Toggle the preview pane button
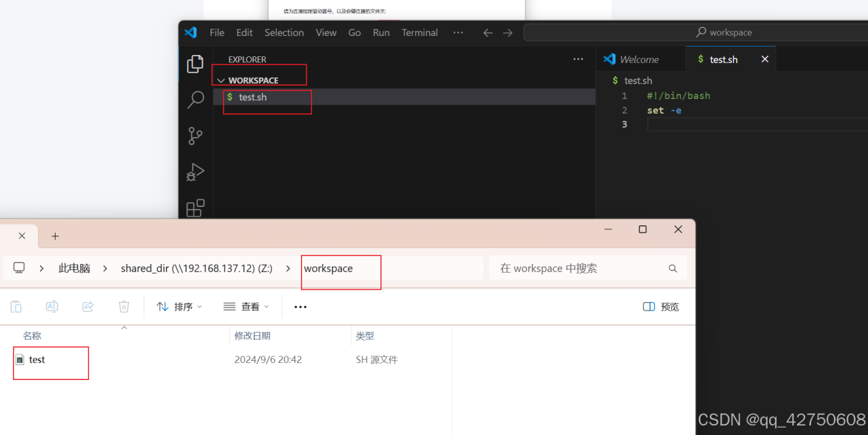Screen dimensions: 868x435 (x=660, y=307)
